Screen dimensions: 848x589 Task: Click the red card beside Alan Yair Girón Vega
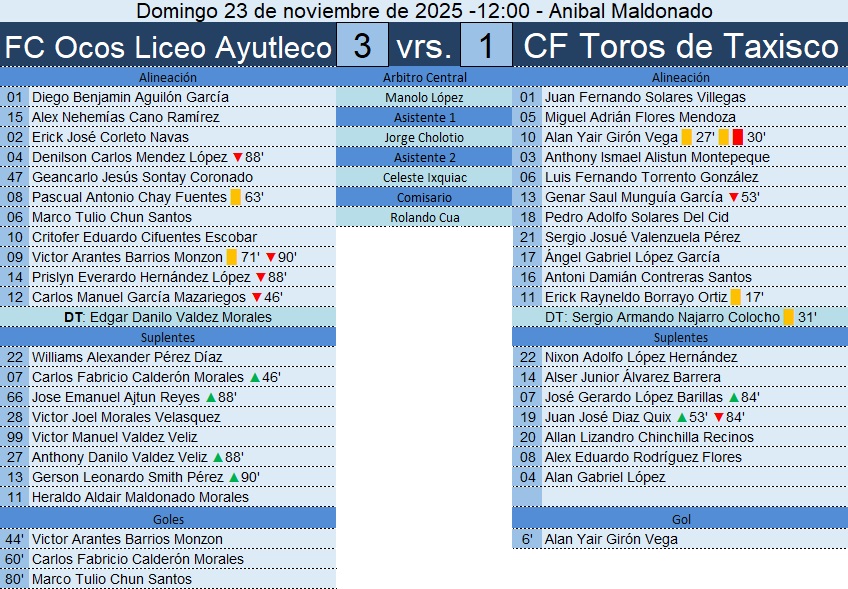coord(737,137)
